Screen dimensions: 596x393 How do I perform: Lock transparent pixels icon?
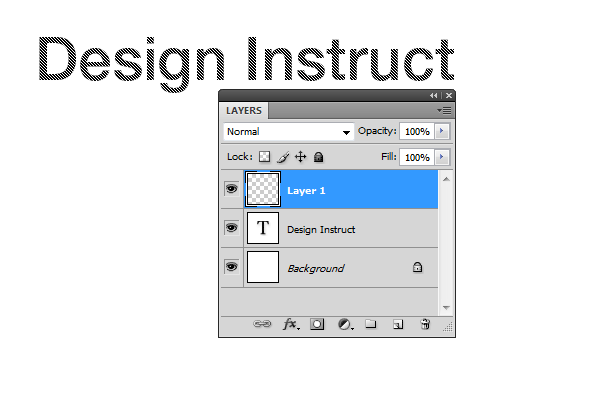[265, 157]
